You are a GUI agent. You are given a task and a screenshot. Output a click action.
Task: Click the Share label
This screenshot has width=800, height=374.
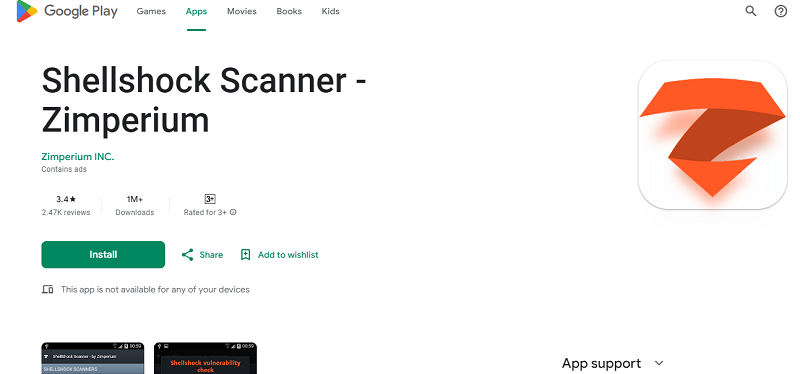click(x=211, y=255)
